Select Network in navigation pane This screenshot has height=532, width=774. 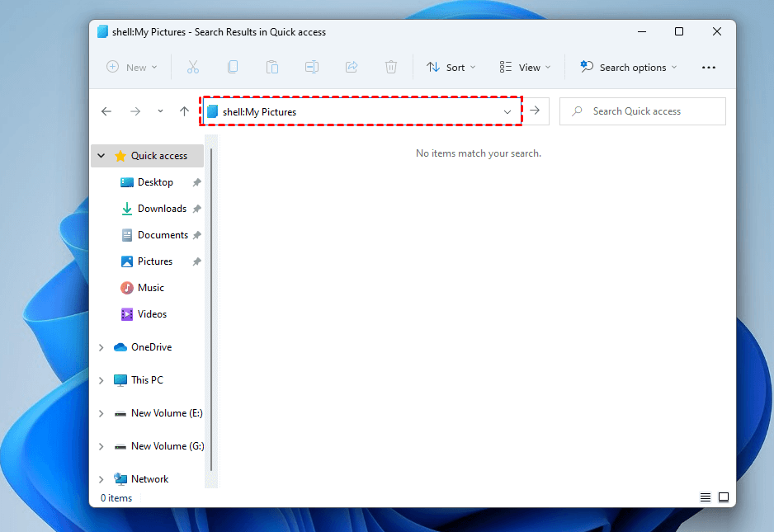tap(149, 479)
